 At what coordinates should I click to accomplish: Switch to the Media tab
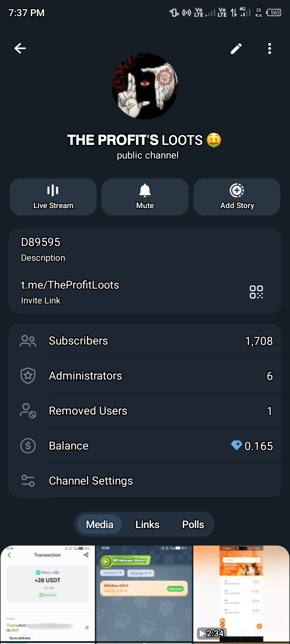pyautogui.click(x=99, y=524)
